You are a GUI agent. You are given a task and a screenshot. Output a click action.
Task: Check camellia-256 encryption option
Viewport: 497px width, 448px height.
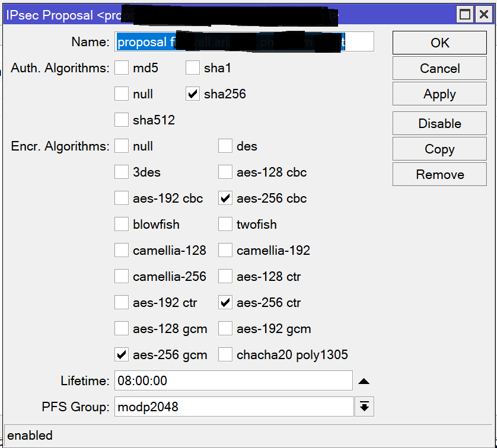click(122, 276)
